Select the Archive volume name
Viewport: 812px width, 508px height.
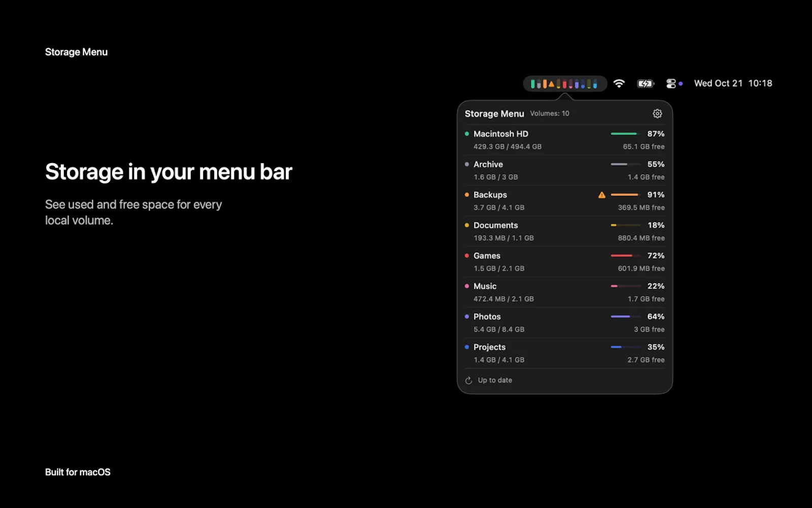pos(488,164)
